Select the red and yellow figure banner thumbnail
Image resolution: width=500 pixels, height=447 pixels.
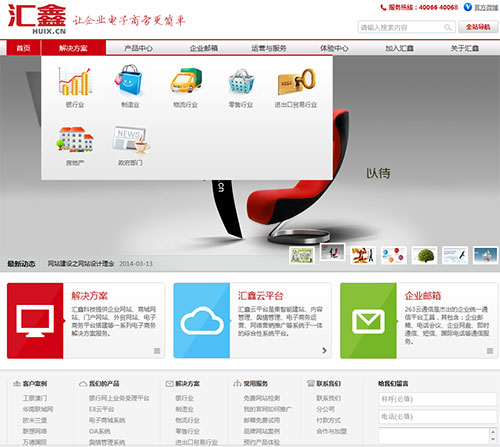(363, 255)
